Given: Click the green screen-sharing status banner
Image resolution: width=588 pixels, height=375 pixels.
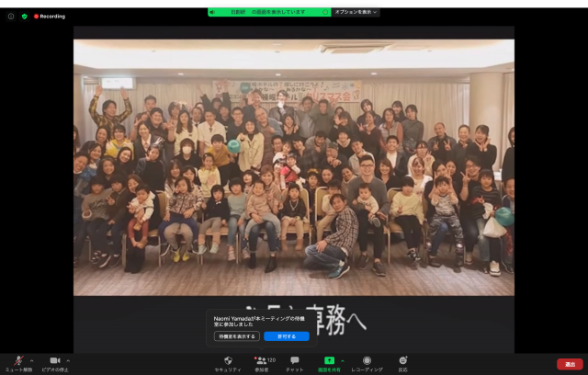Looking at the screenshot, I should [x=269, y=12].
